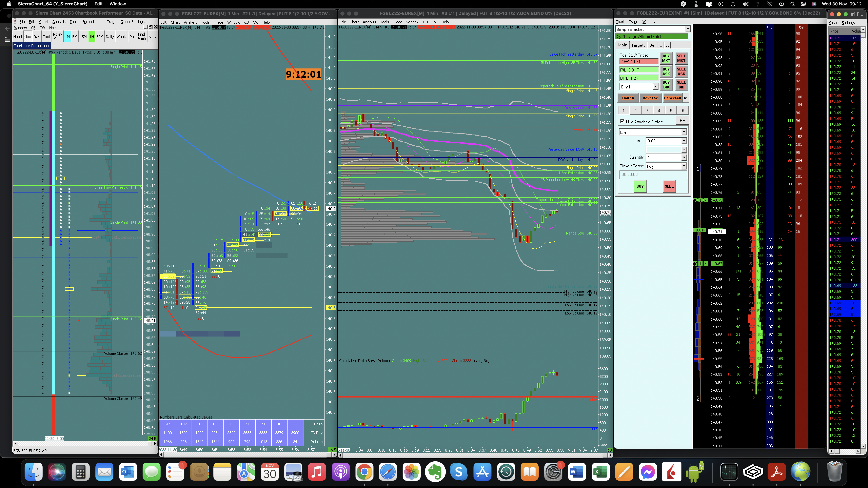Screen dimensions: 868x488
Task: Expand the SimpleBracket configuration dropdown
Action: tap(687, 29)
